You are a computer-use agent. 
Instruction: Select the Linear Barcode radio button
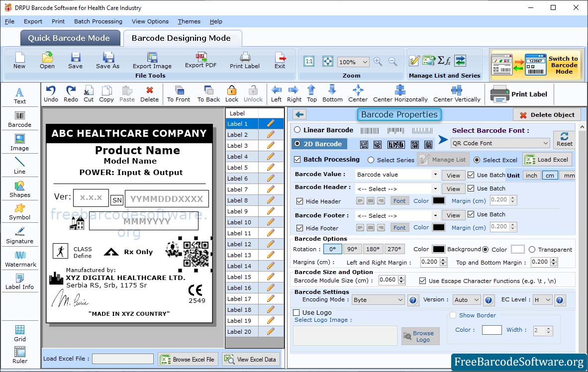point(297,130)
